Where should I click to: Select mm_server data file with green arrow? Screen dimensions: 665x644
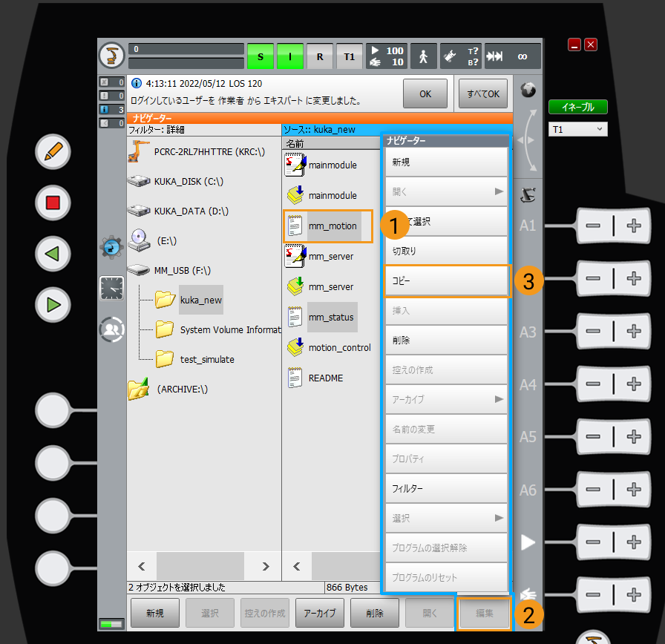[319, 287]
